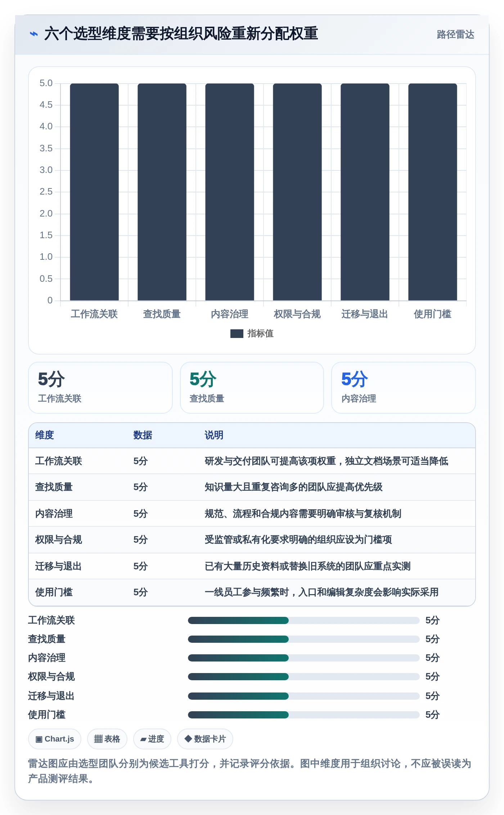Click the 说明 column header
The width and height of the screenshot is (504, 815).
(214, 435)
